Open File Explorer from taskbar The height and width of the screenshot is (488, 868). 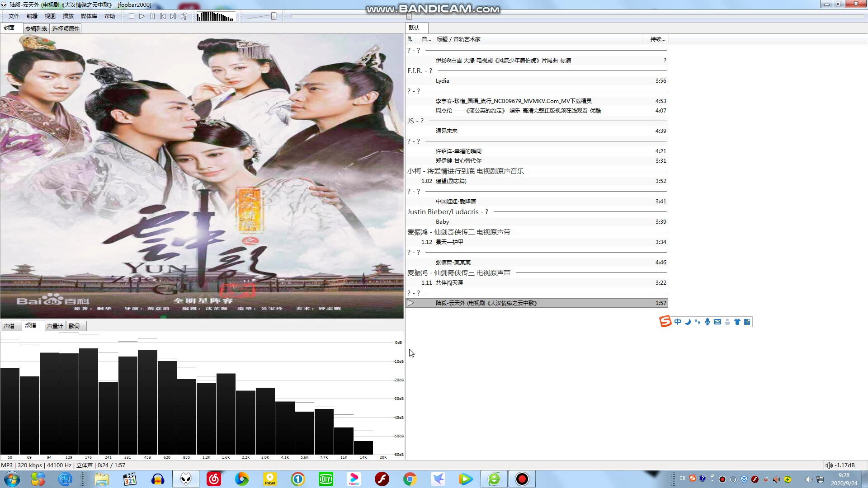pos(102,479)
